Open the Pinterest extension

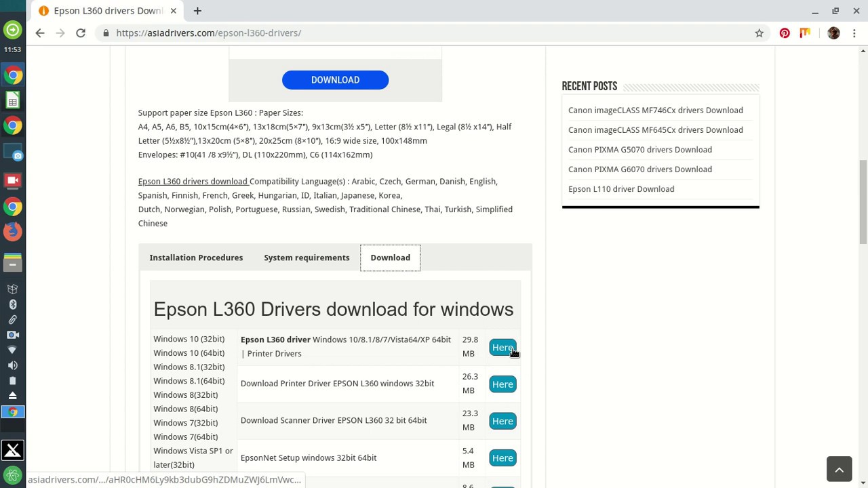coord(785,33)
